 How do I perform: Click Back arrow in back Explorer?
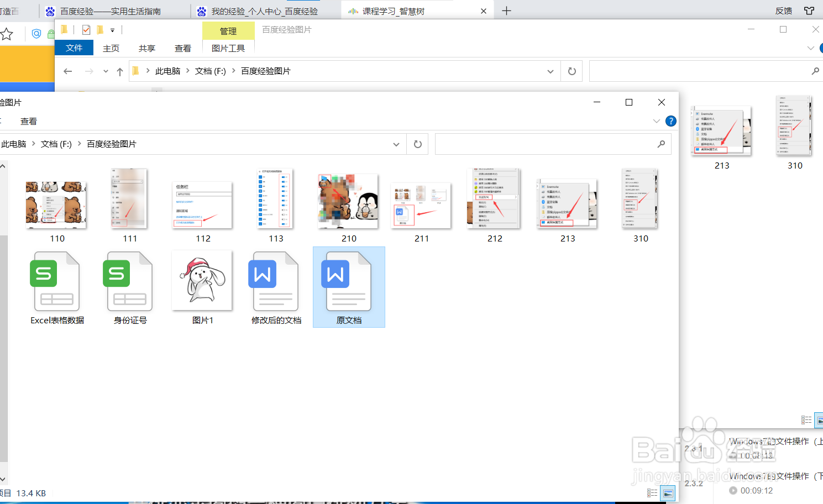(x=68, y=71)
